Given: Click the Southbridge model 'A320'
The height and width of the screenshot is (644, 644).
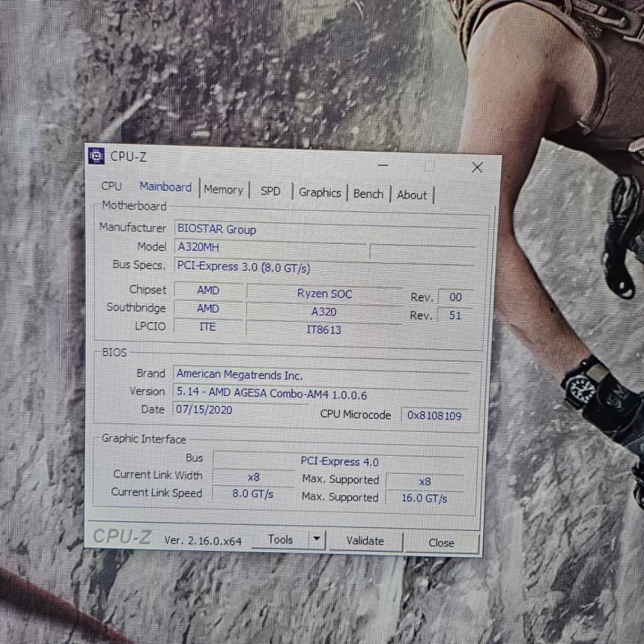Looking at the screenshot, I should click(324, 312).
